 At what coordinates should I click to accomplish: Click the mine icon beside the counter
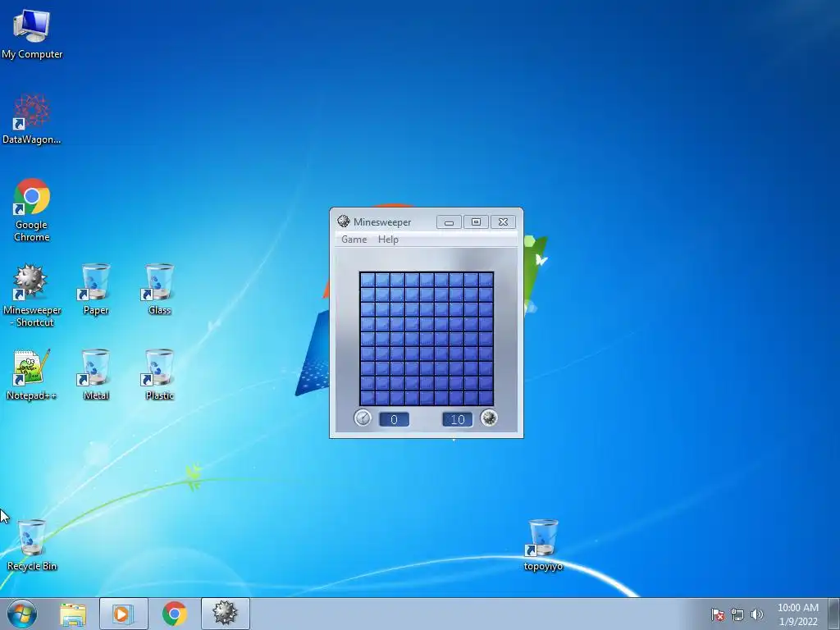[489, 418]
